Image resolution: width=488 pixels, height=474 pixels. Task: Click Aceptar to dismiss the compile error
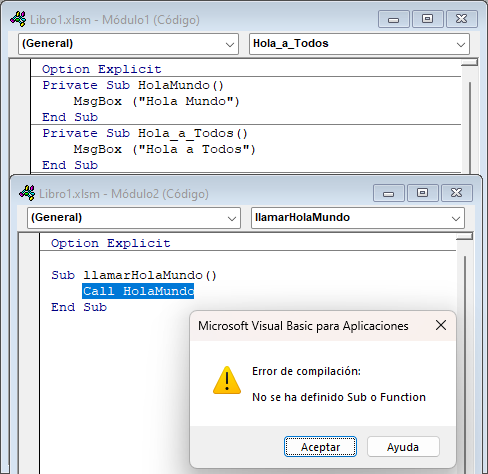click(x=320, y=447)
